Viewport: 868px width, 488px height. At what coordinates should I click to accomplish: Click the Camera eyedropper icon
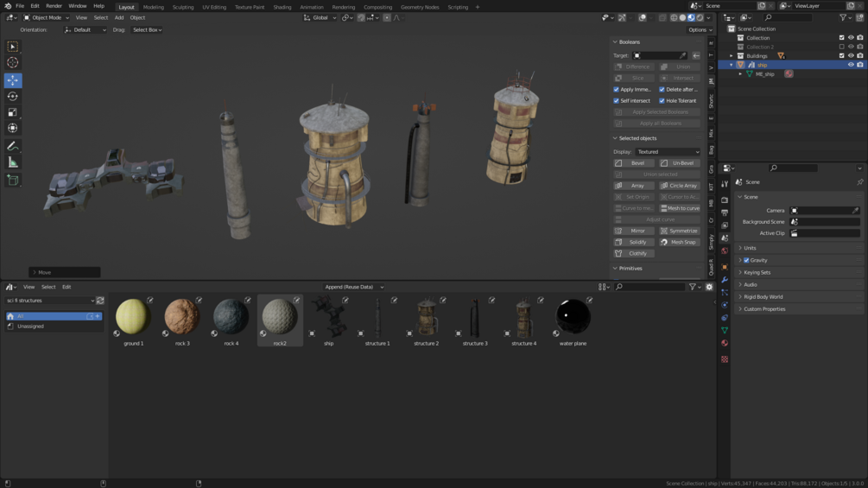click(x=856, y=210)
